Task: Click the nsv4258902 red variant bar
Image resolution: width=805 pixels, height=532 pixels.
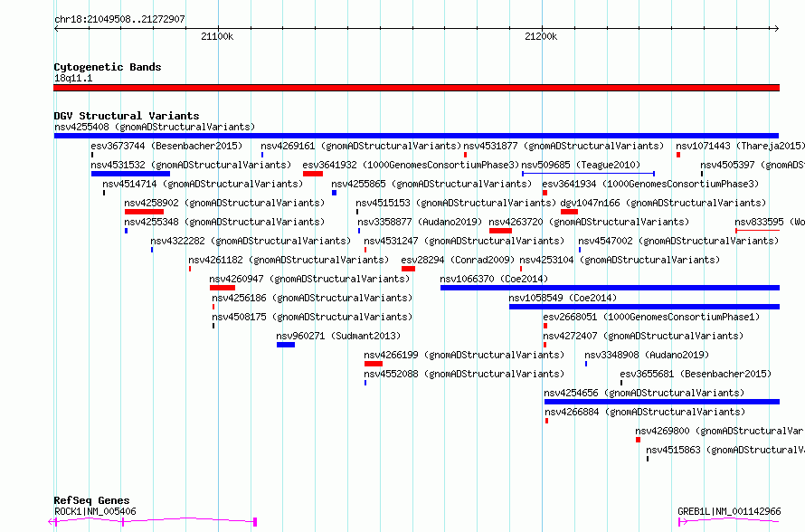Action: [144, 212]
